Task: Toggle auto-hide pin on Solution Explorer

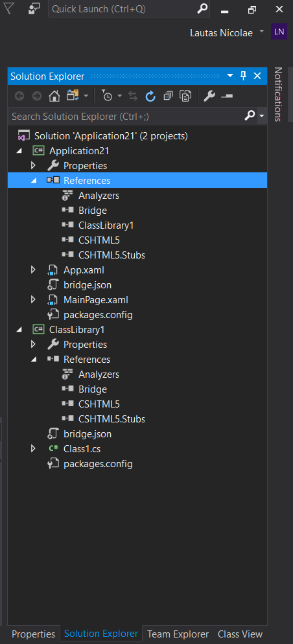Action: 243,76
